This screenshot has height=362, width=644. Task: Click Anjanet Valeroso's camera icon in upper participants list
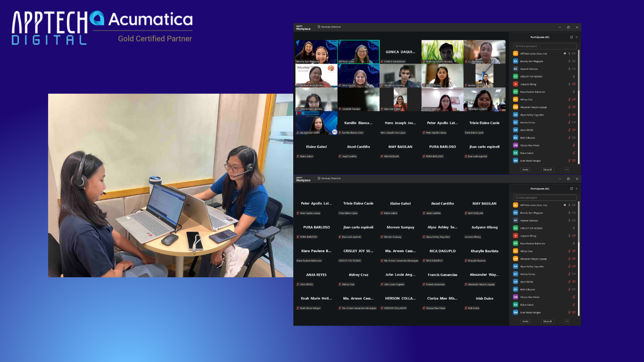(574, 69)
